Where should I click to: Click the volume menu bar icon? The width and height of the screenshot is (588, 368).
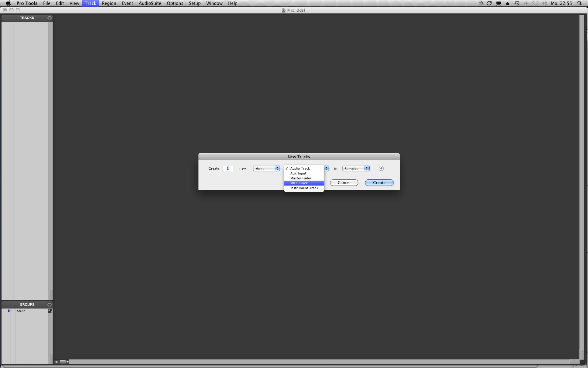coord(544,3)
